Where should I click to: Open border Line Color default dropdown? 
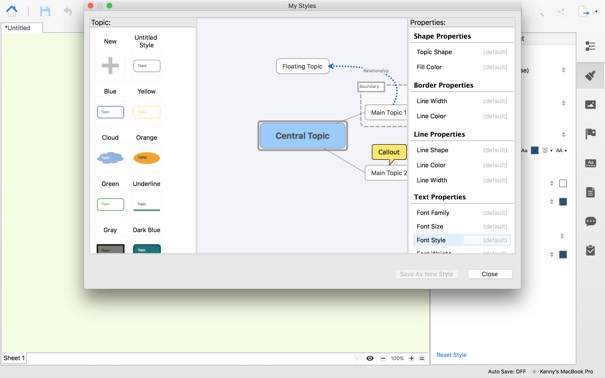coord(495,116)
